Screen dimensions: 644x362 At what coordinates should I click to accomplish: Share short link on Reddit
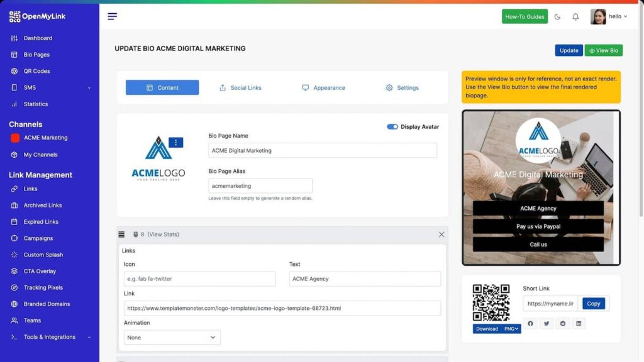(563, 323)
